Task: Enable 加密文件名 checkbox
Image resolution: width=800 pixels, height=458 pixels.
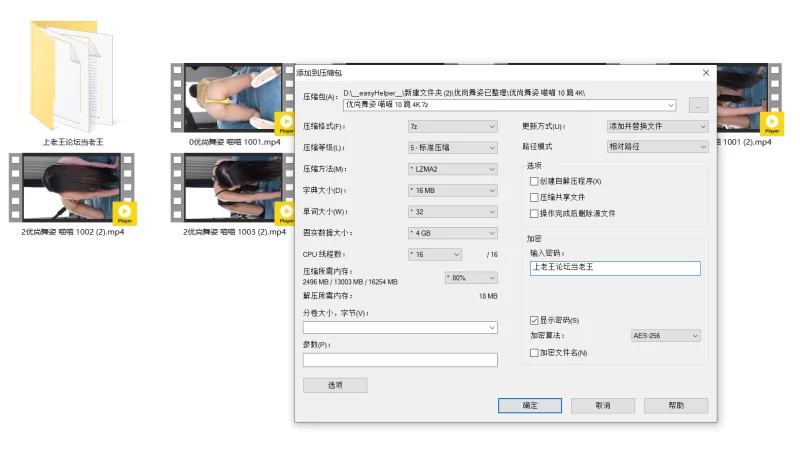Action: 534,353
